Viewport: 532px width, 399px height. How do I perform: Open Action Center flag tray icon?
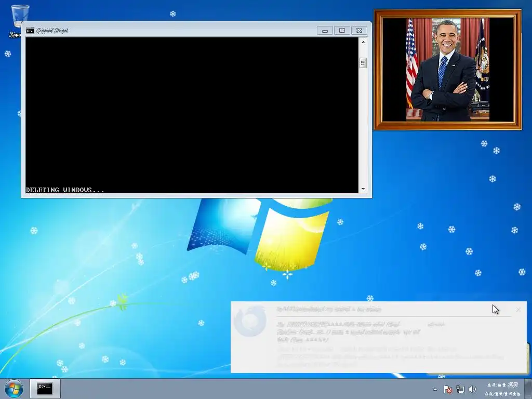[447, 389]
